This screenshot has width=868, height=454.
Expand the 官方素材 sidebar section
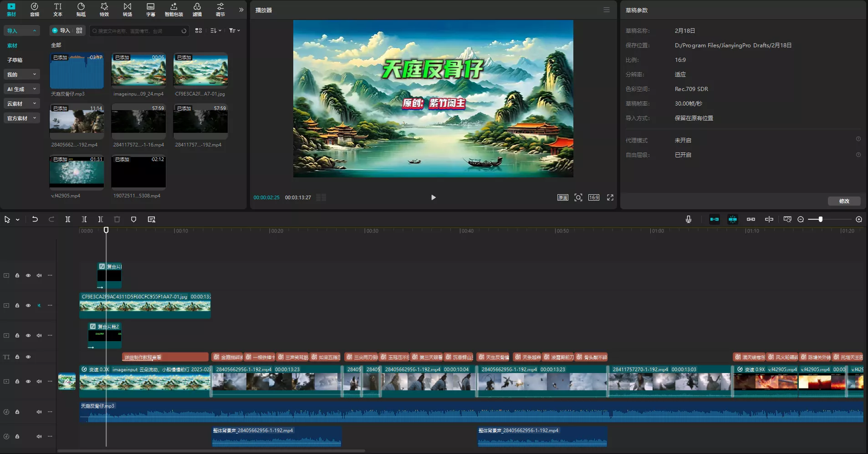click(x=22, y=118)
